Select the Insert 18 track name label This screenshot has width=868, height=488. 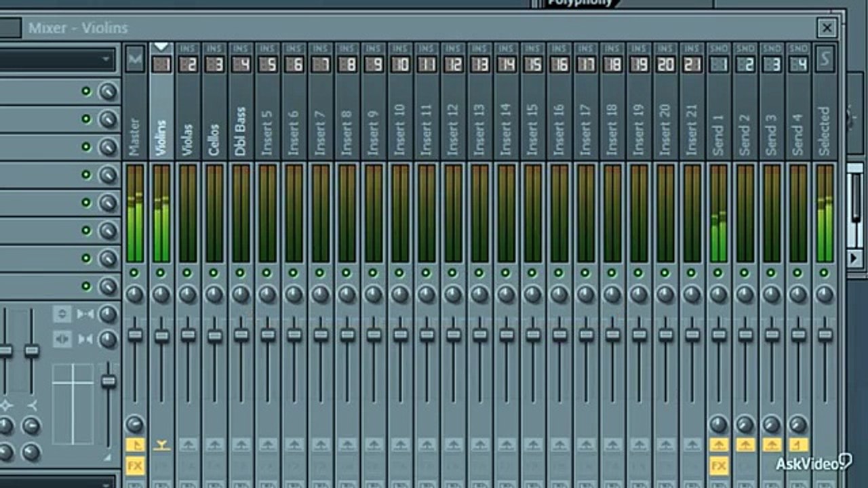coord(612,130)
